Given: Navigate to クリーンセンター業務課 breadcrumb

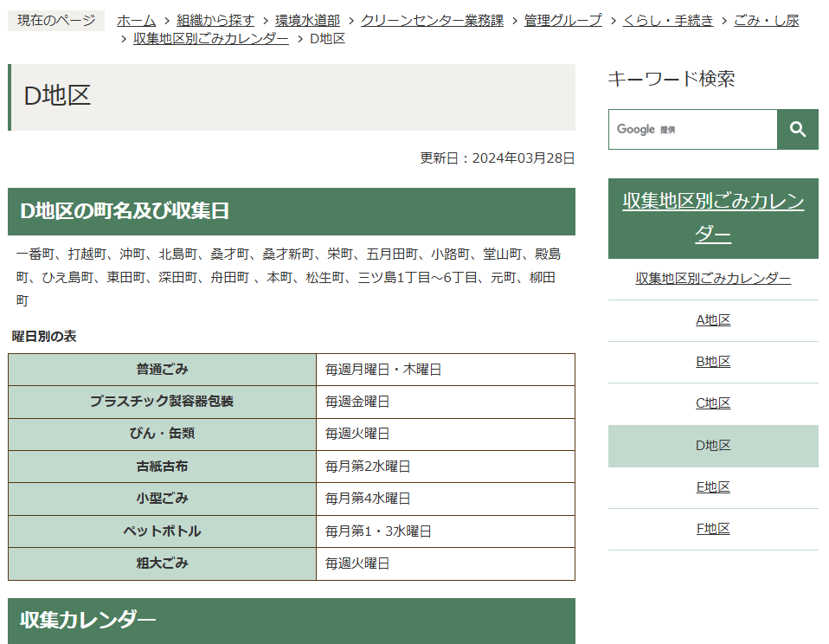Looking at the screenshot, I should 432,21.
